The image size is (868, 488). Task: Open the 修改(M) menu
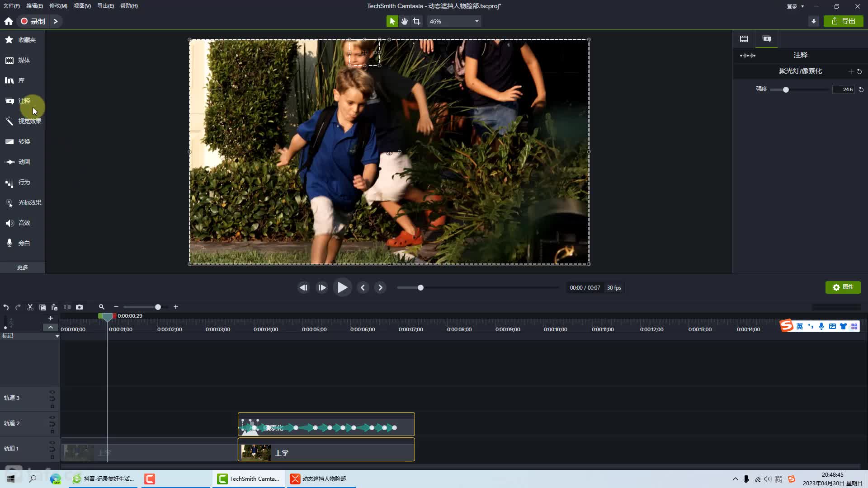(58, 6)
